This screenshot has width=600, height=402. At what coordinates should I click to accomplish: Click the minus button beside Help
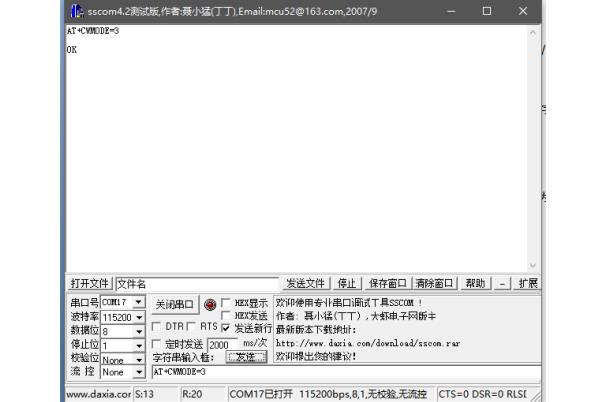[x=502, y=284]
